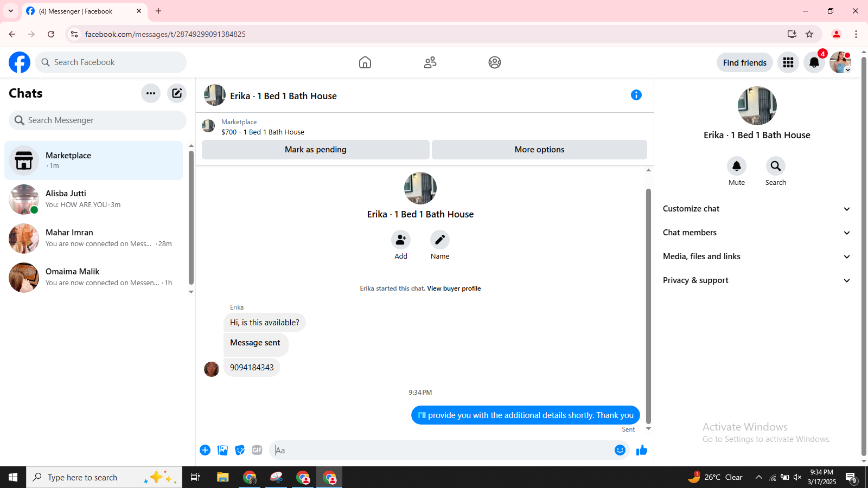Select the 'Hi, is this available?' message
The image size is (868, 488).
click(265, 323)
